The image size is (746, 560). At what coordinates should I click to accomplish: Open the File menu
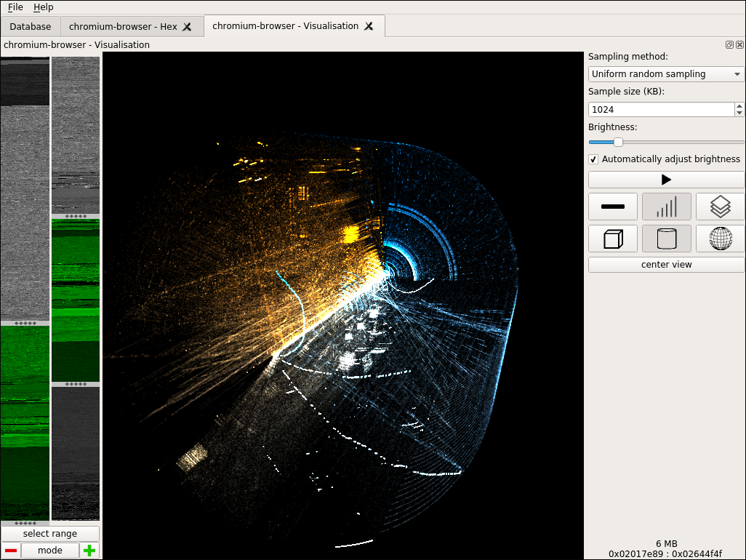click(15, 7)
